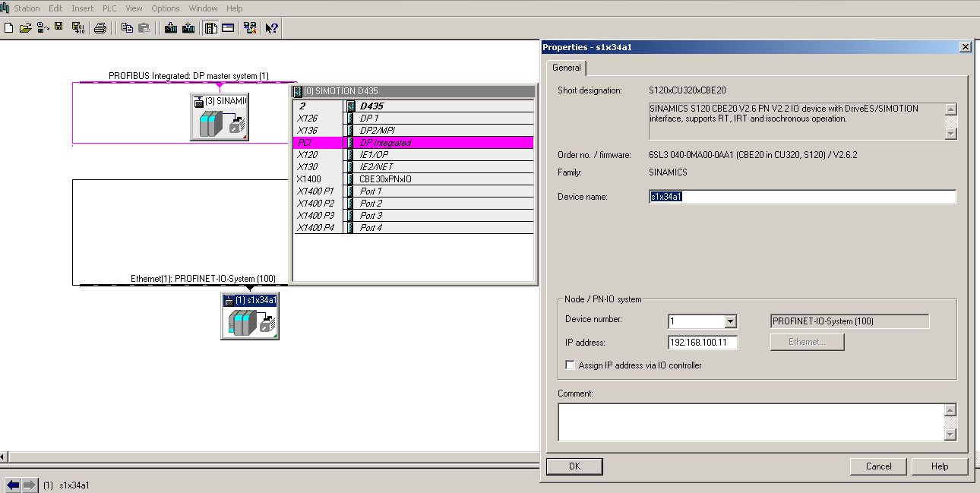
Task: Click inside the Device name field
Action: coord(801,197)
